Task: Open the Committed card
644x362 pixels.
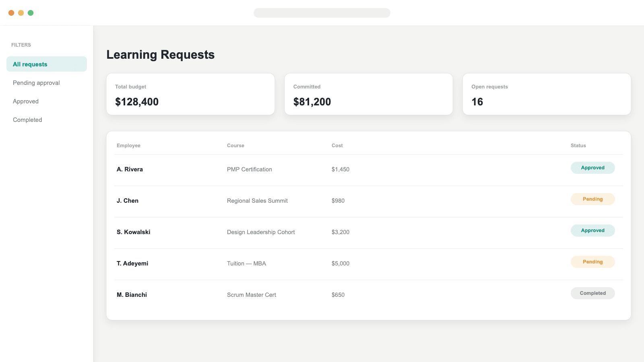Action: 369,94
